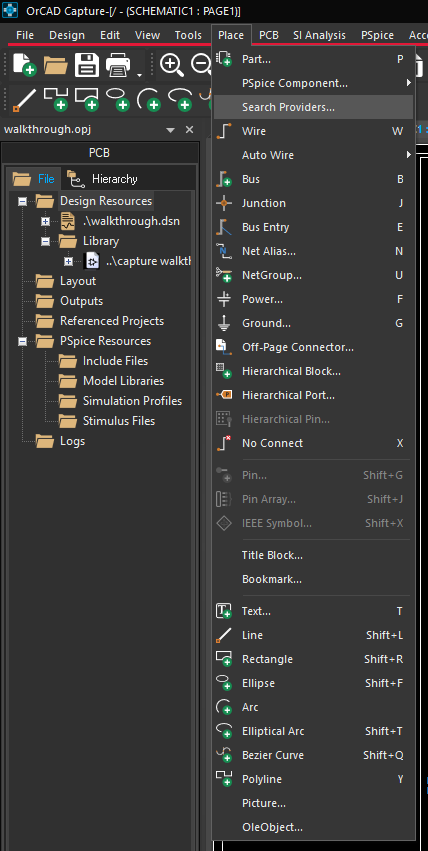The width and height of the screenshot is (428, 851).
Task: Click the Open folder toolbar icon
Action: pos(55,65)
